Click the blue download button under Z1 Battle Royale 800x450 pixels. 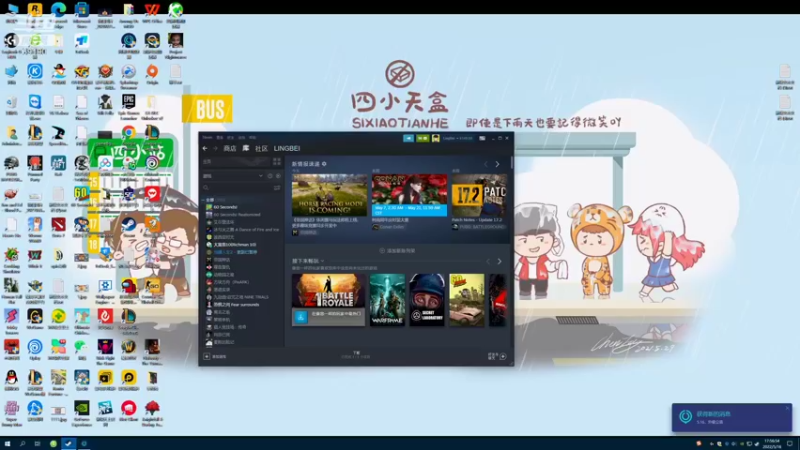tap(301, 317)
